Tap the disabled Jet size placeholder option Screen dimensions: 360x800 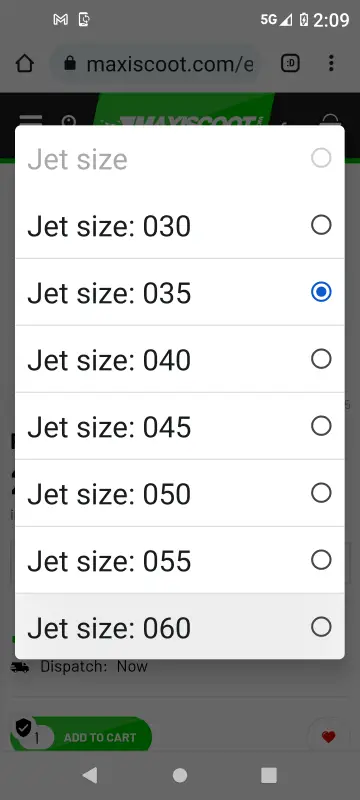pos(179,159)
